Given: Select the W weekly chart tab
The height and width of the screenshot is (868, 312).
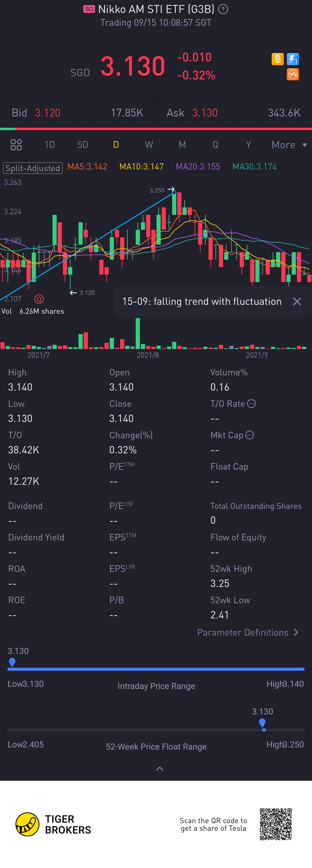Looking at the screenshot, I should click(149, 145).
